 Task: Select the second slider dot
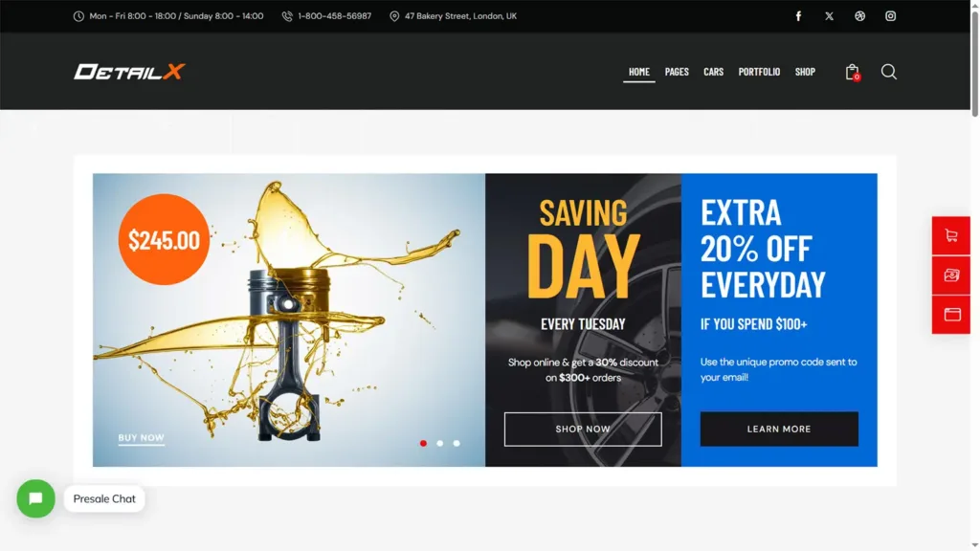coord(440,443)
